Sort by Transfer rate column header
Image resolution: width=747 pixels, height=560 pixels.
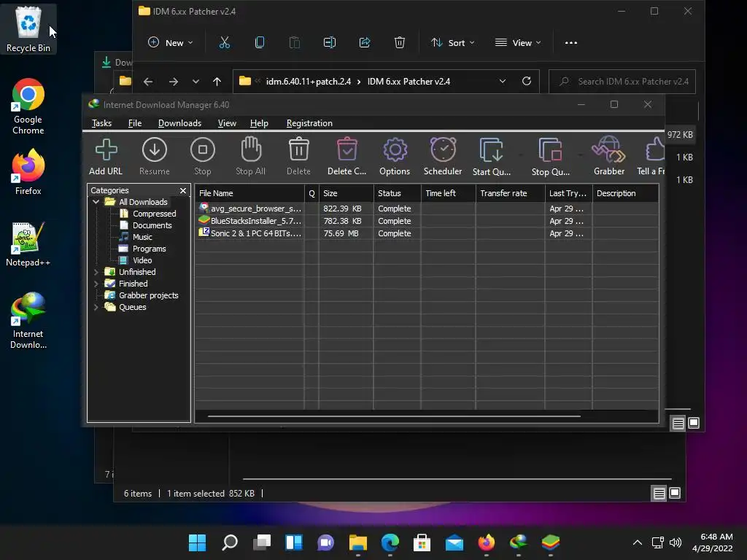coord(510,193)
